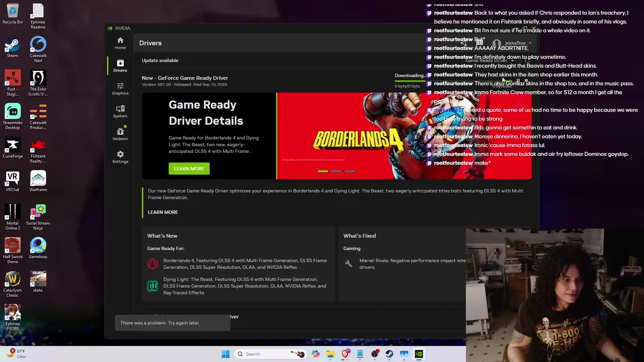Open VRChat desktop shortcut

[x=13, y=182]
